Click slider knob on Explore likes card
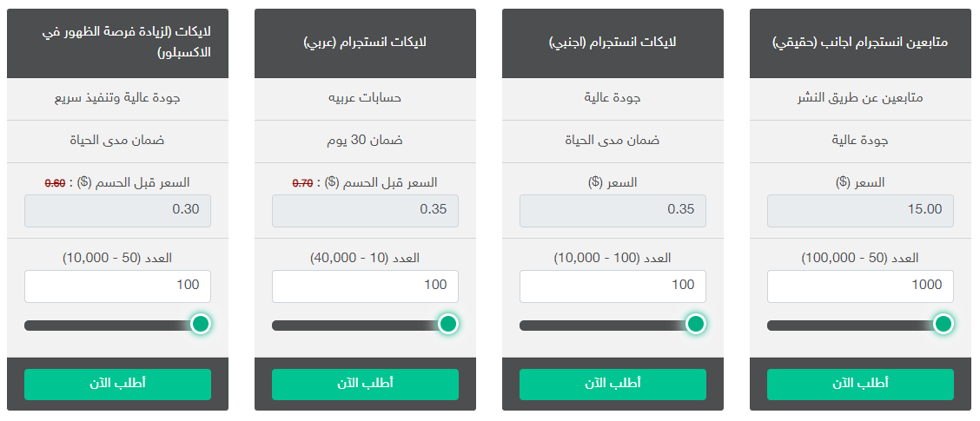The image size is (980, 421). [201, 324]
